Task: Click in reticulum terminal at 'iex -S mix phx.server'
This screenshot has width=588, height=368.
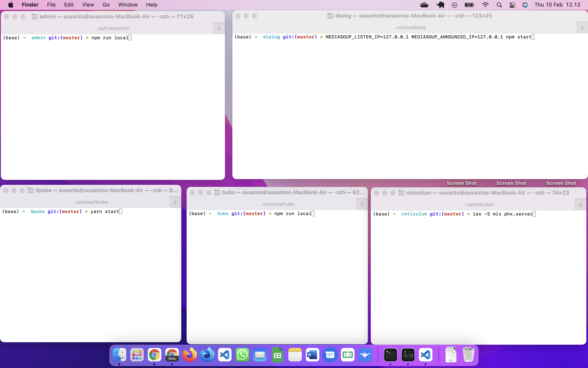Action: coord(503,214)
